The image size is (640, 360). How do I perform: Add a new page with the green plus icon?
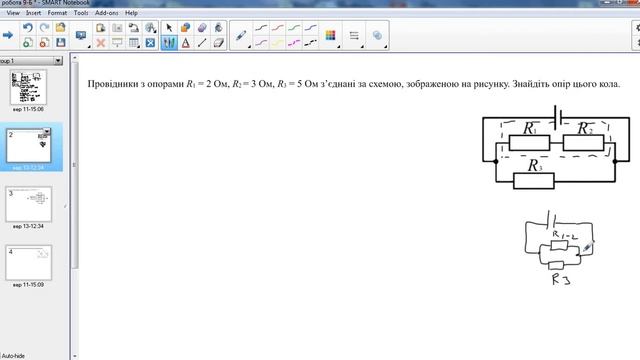(x=28, y=42)
